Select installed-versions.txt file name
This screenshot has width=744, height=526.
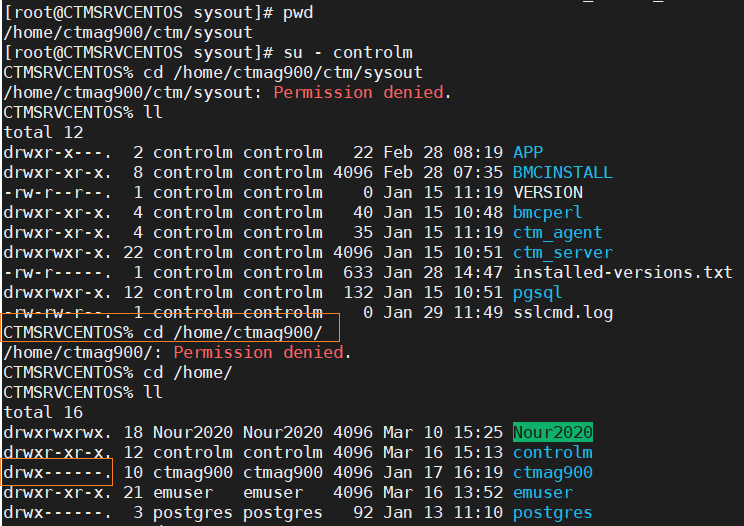click(x=623, y=272)
